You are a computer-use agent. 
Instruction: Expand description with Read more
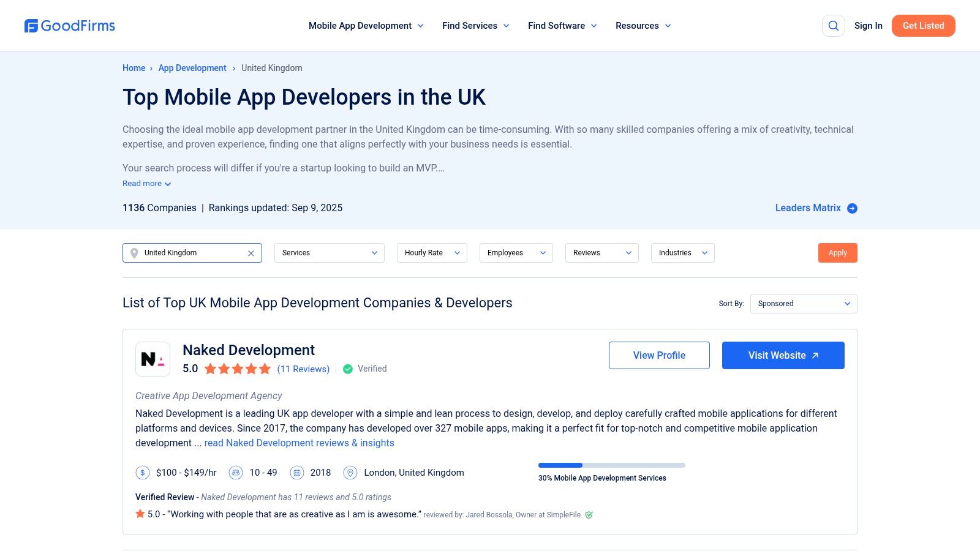coord(146,184)
